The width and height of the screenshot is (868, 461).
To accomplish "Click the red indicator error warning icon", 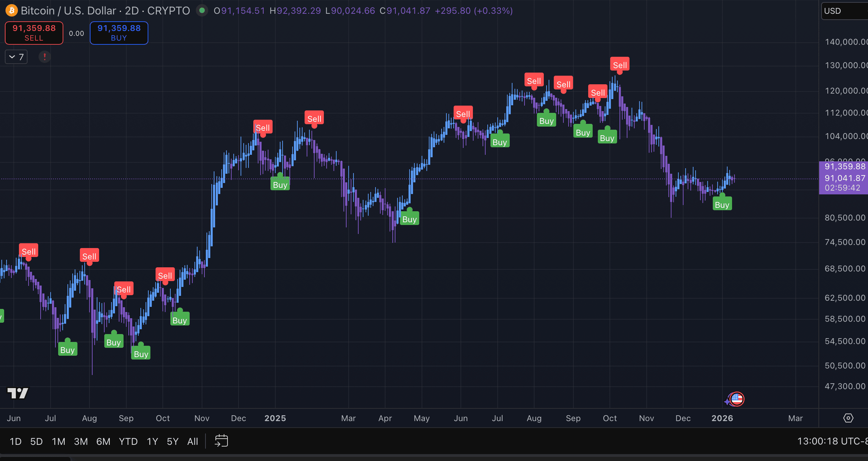I will pos(44,57).
